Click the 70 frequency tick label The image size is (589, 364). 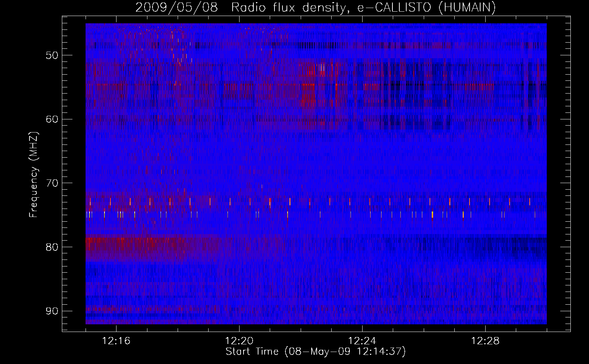click(x=52, y=183)
